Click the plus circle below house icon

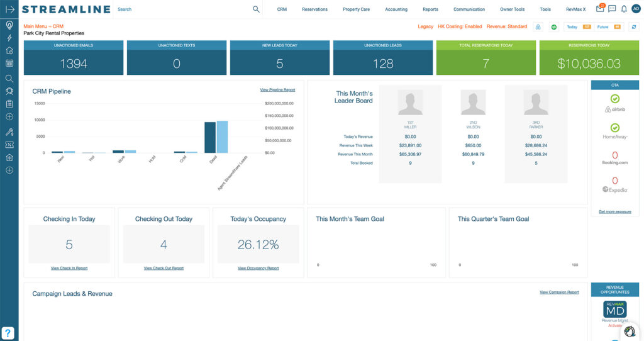point(9,170)
